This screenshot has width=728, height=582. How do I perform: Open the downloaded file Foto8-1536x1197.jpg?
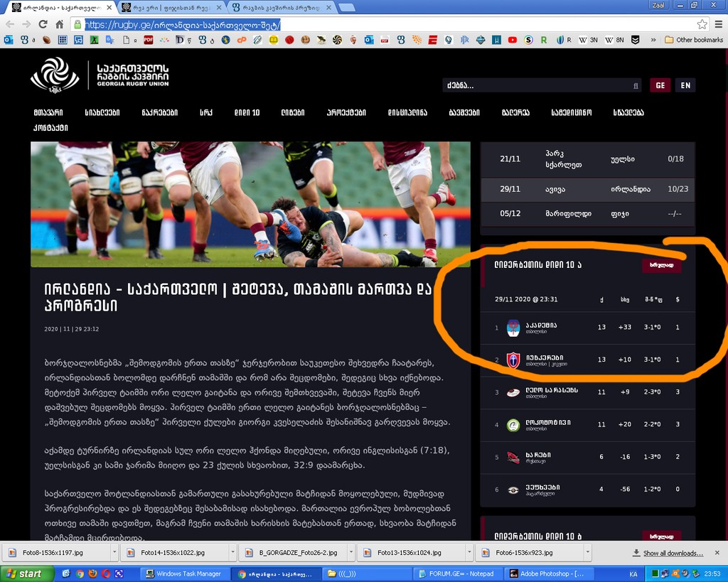click(57, 553)
